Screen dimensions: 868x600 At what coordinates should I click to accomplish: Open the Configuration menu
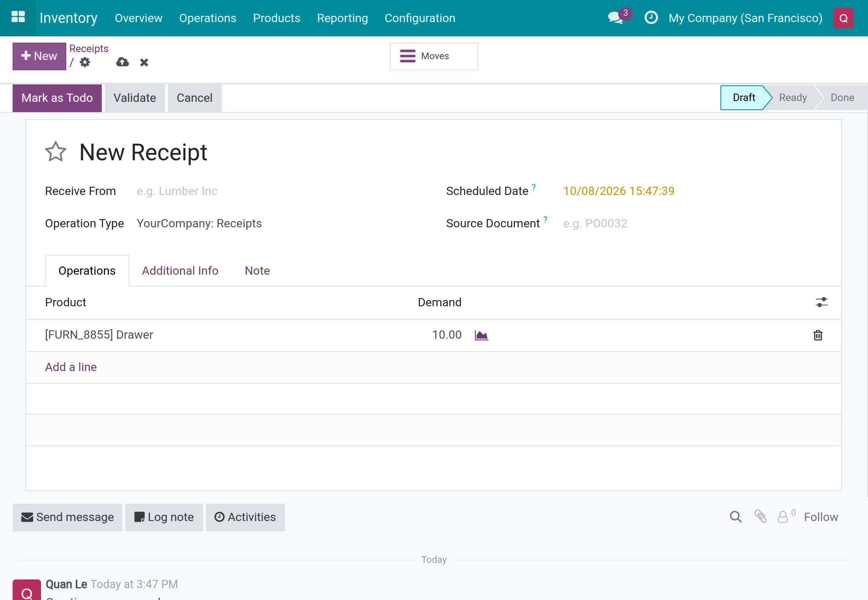420,18
